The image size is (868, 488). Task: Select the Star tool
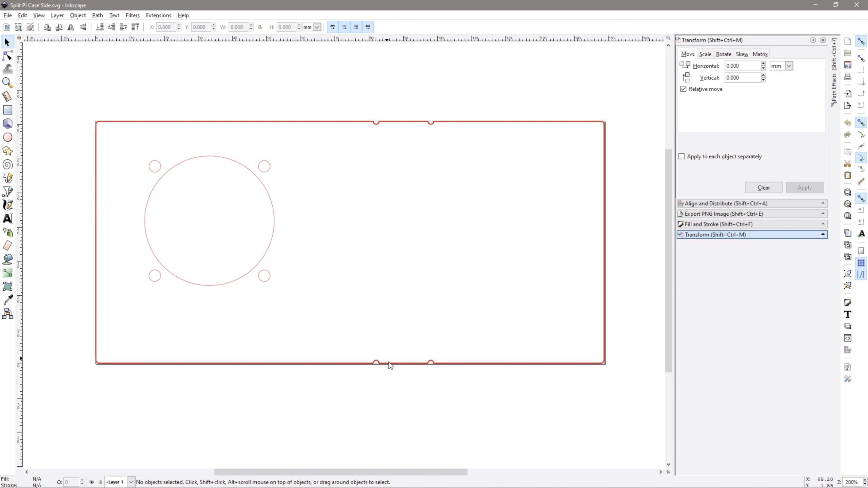tap(7, 151)
